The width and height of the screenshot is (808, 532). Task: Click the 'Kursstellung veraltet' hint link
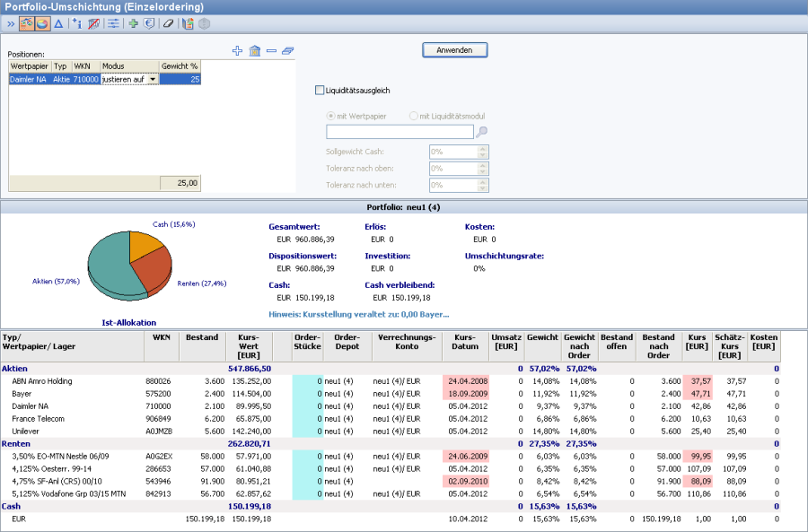(358, 314)
